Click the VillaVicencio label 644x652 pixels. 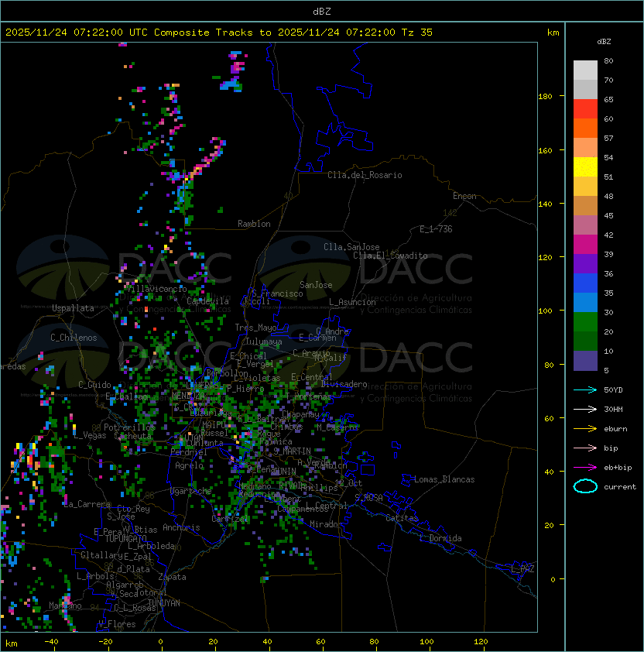click(156, 289)
